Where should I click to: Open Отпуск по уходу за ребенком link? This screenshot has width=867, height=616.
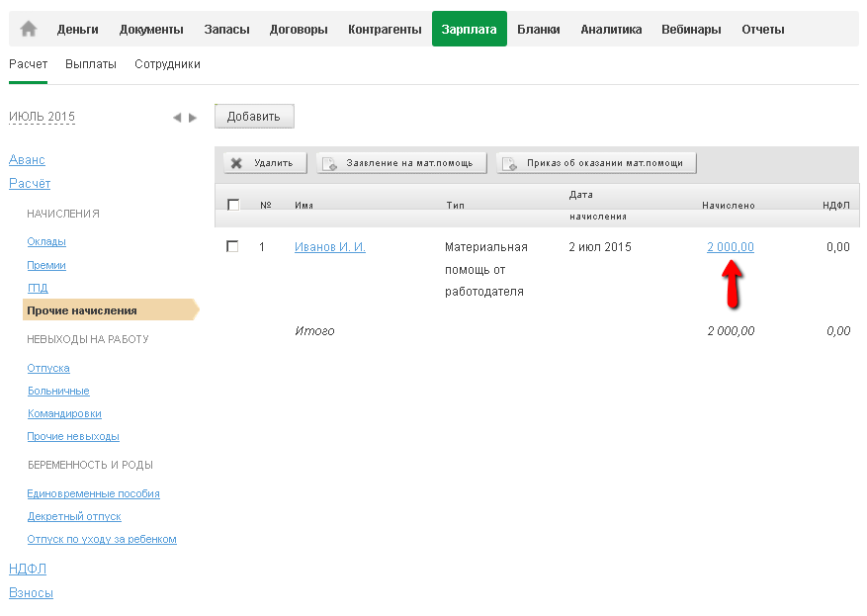(102, 539)
